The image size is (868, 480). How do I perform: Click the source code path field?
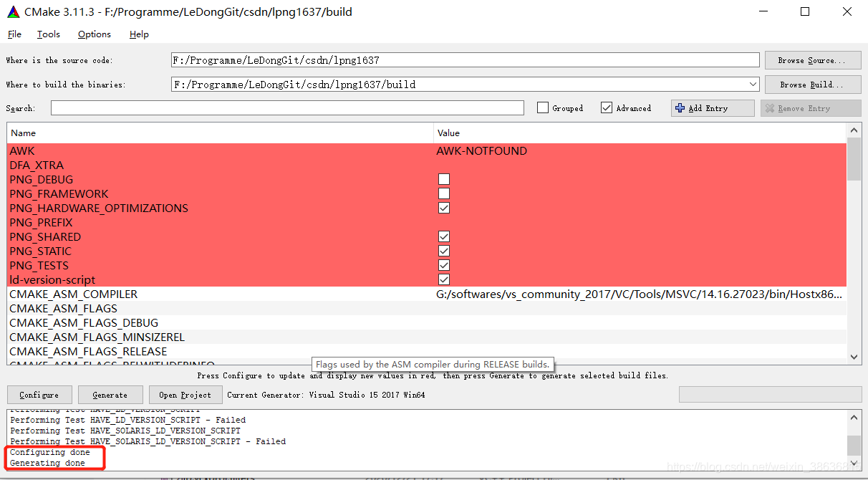(466, 60)
